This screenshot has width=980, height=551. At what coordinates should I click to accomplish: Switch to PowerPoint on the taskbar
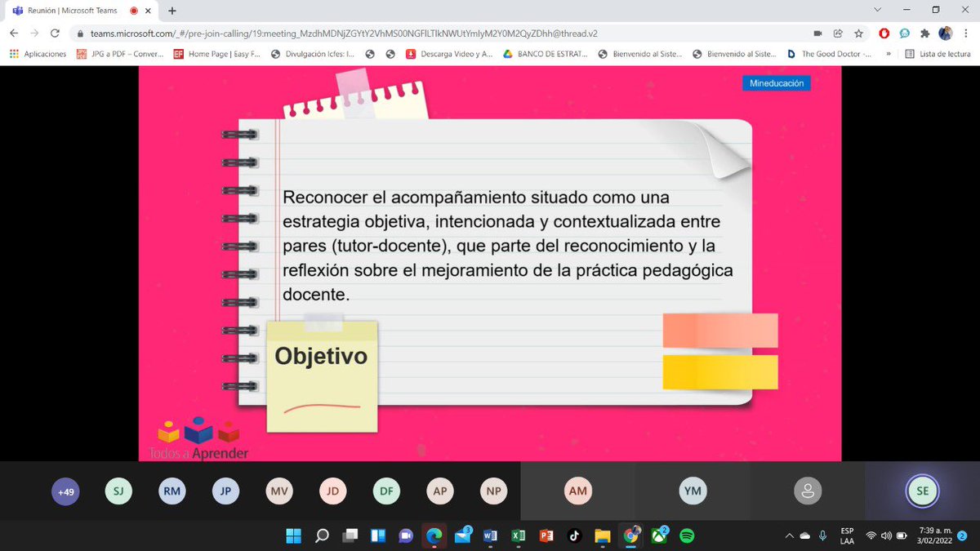(546, 535)
